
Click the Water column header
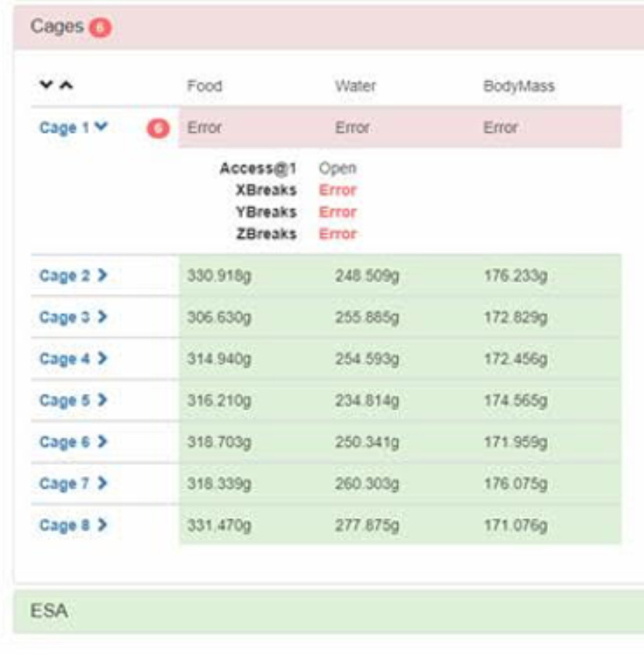coord(353,86)
